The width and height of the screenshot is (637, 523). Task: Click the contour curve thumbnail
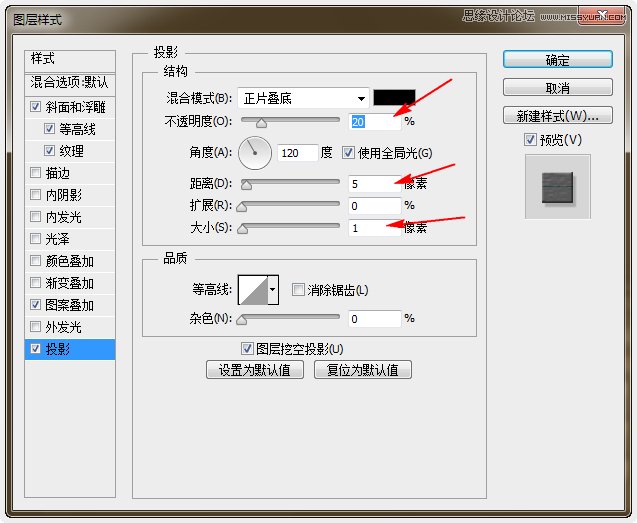tap(253, 290)
